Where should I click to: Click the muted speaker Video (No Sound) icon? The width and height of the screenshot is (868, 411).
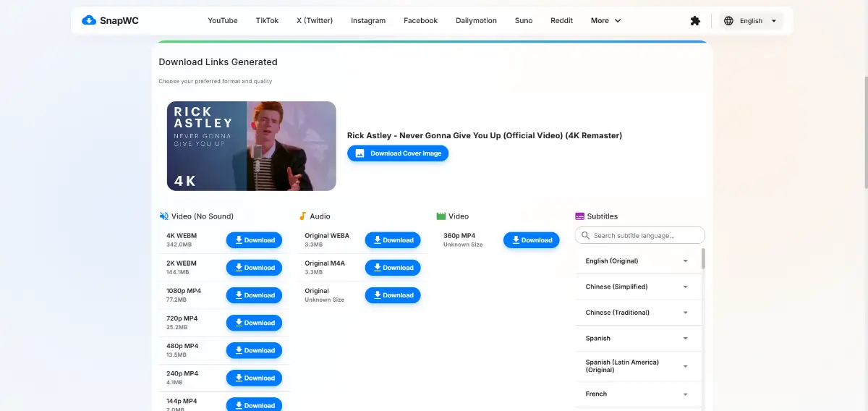click(163, 216)
